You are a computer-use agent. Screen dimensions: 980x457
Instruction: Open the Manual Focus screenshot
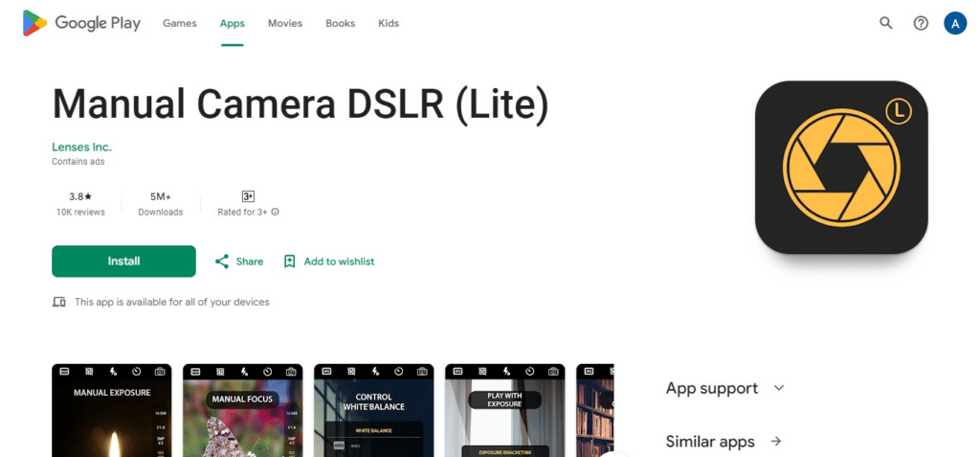pos(242,411)
